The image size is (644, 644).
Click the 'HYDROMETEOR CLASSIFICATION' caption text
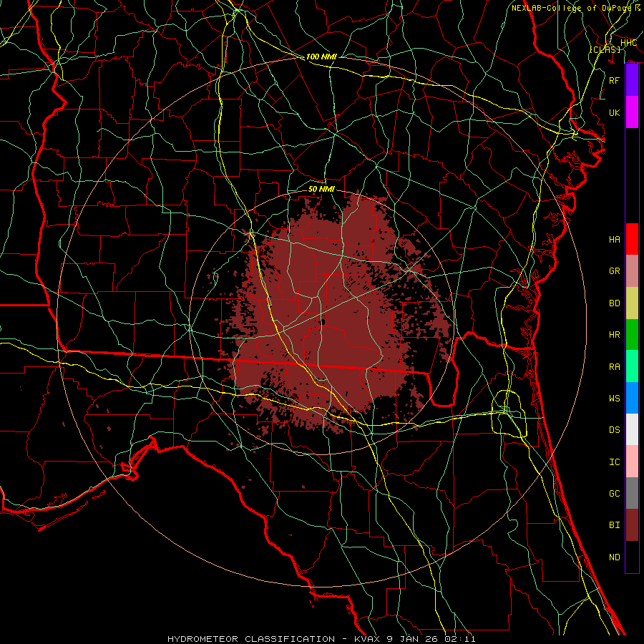tap(251, 639)
